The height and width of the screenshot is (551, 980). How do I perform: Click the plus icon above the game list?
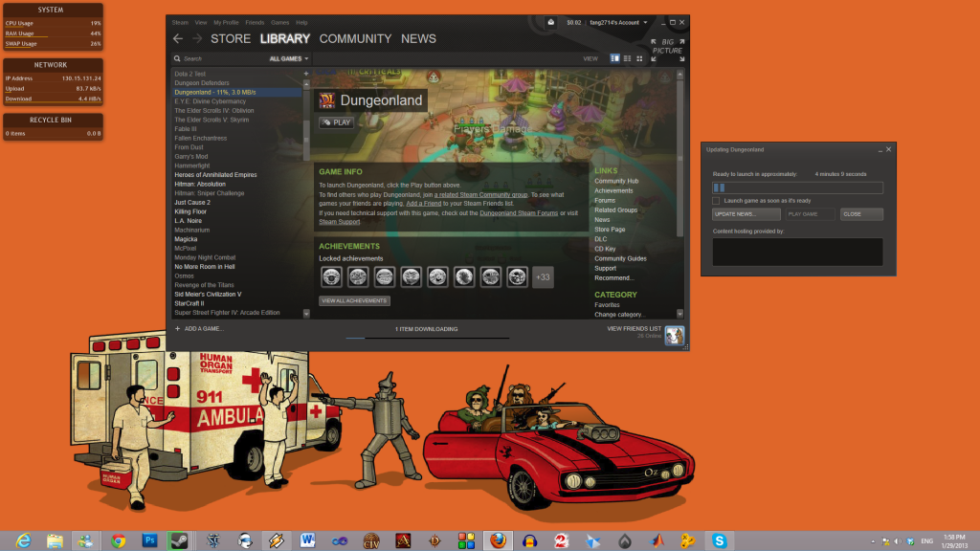coord(306,74)
